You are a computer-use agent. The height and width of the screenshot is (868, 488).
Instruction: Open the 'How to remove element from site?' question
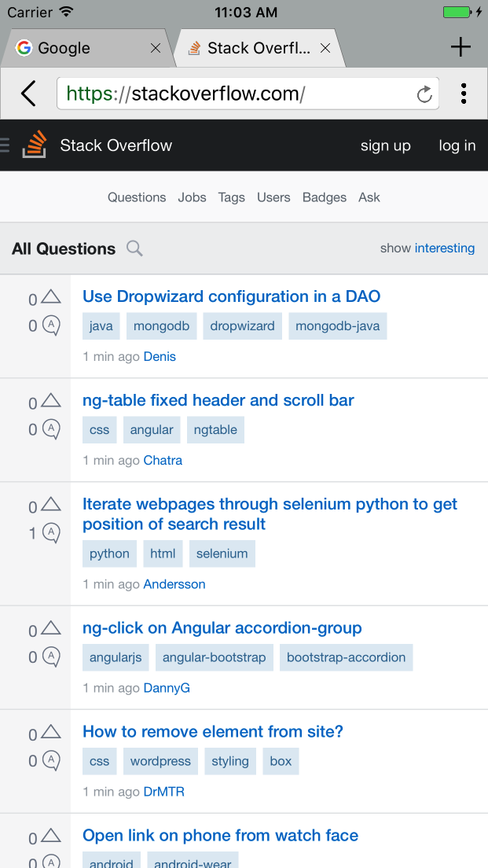click(x=213, y=731)
